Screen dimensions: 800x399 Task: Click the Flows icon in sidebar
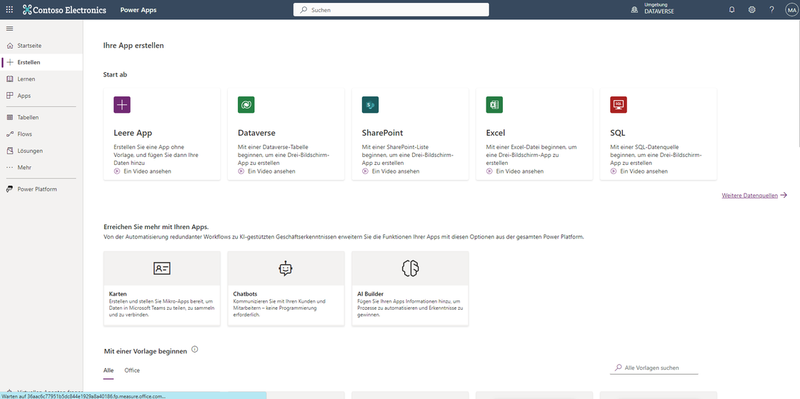(10, 134)
